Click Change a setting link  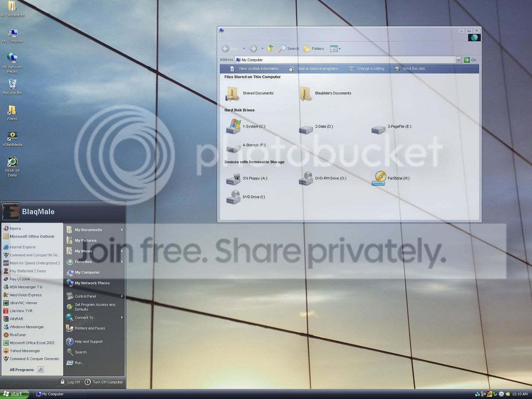tap(366, 69)
